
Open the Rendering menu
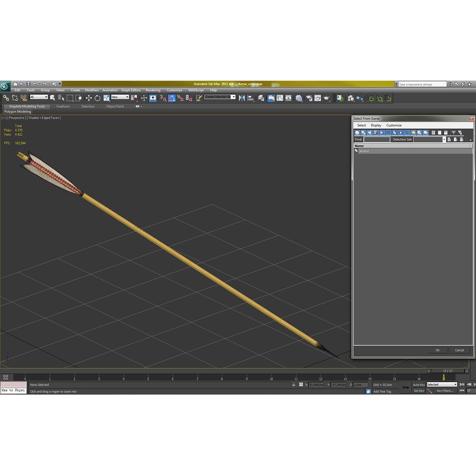pos(153,90)
